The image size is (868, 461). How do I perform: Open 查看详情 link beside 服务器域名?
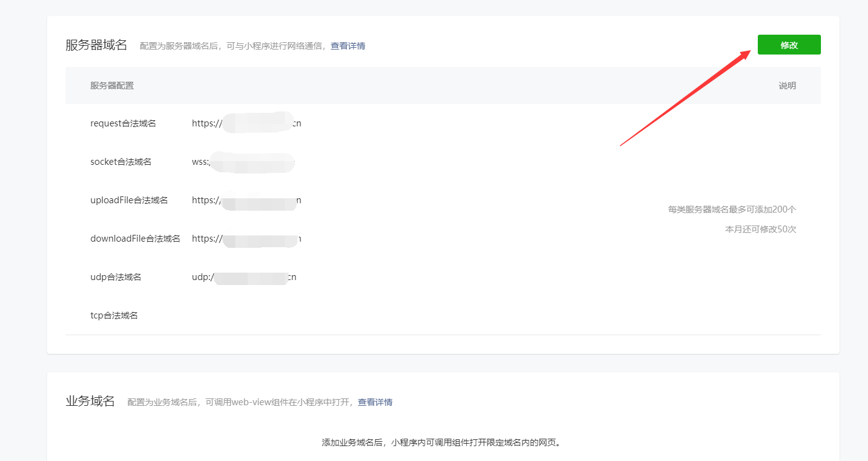347,46
